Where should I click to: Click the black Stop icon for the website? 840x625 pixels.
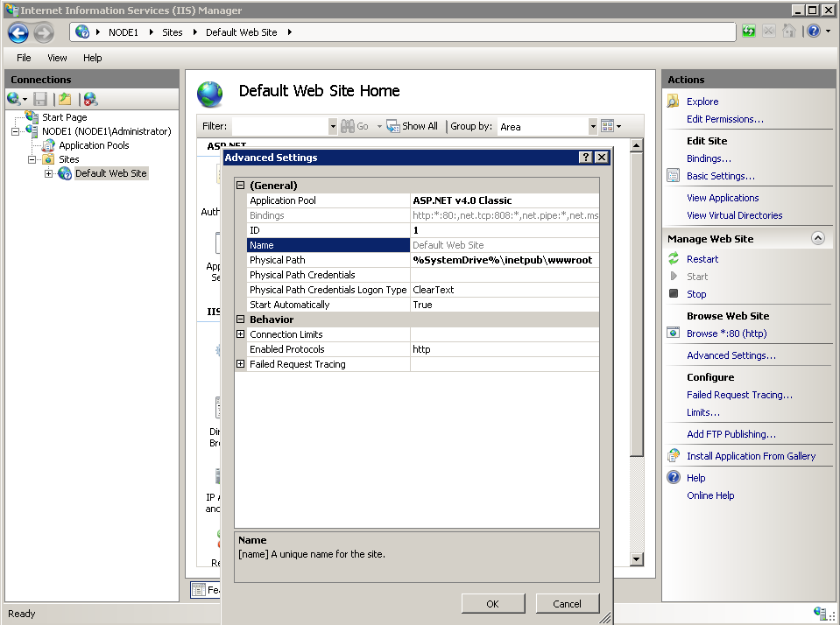pyautogui.click(x=674, y=294)
